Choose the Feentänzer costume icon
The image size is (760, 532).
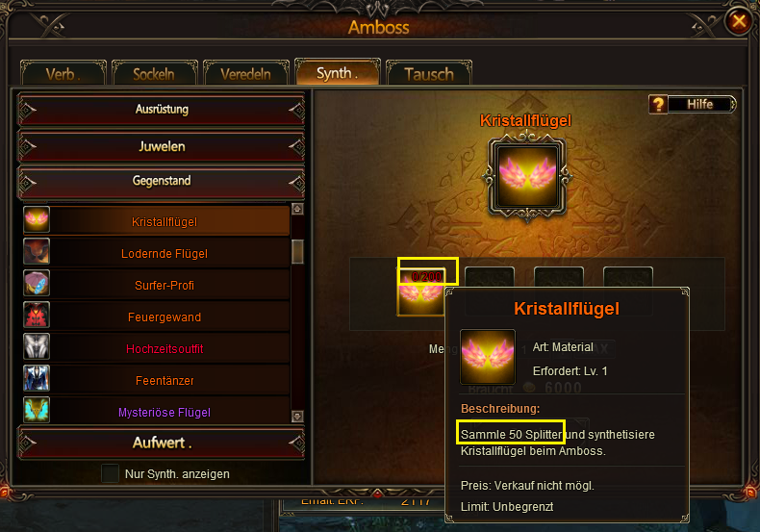click(x=37, y=378)
